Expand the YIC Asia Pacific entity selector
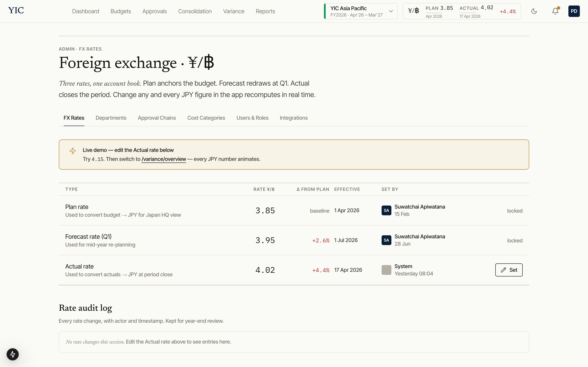 click(361, 11)
